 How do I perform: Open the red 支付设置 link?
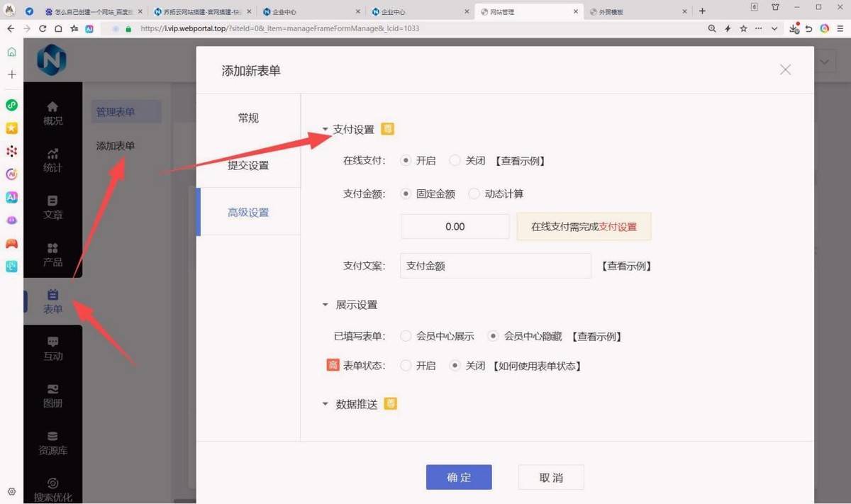pos(618,227)
